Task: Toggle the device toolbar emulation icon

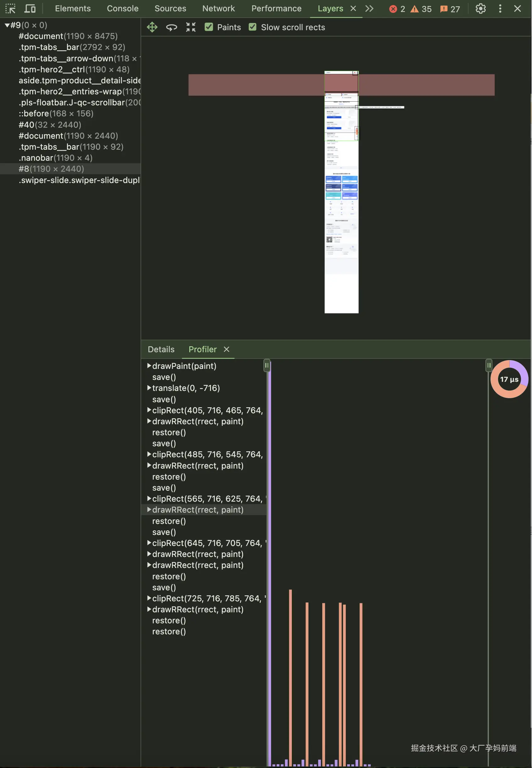Action: (30, 9)
